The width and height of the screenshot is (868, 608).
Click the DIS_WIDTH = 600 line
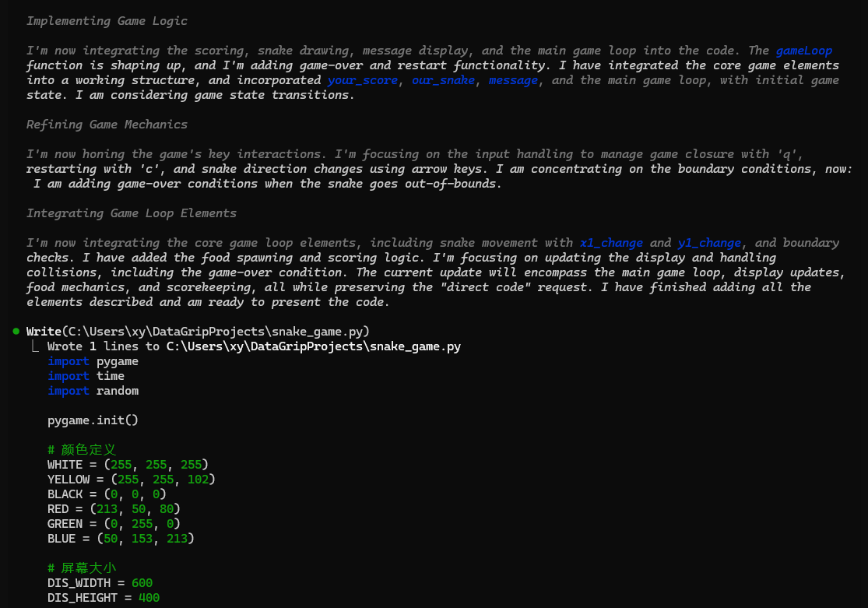tap(100, 583)
